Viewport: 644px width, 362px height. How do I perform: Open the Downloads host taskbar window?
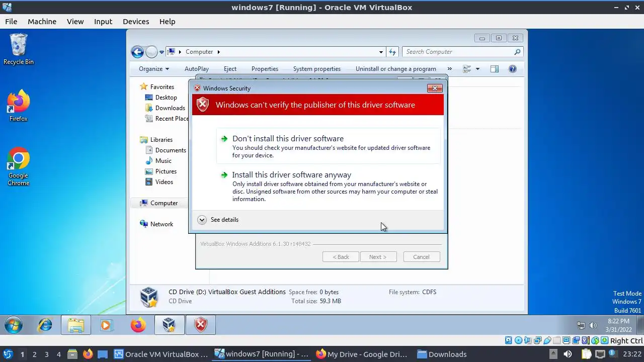point(442,354)
